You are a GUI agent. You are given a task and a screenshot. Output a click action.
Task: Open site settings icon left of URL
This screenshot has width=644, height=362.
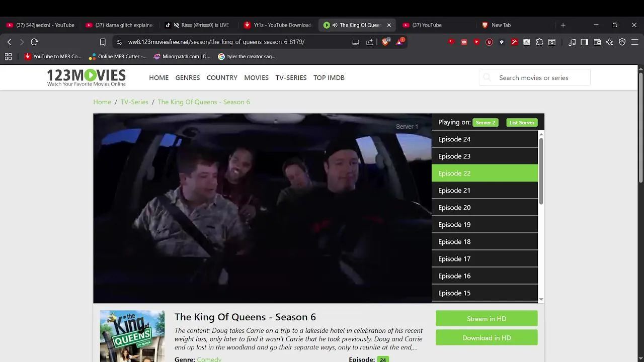(118, 42)
